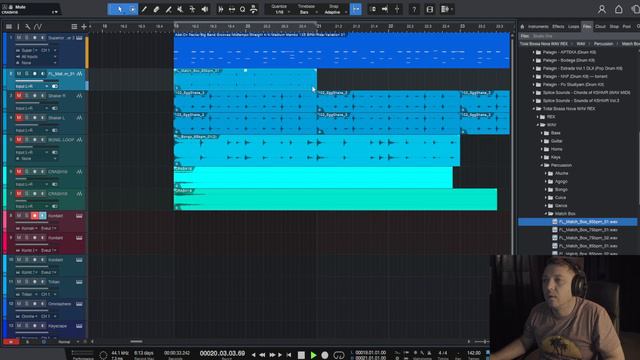Viewport: 640px width, 360px height.
Task: Expand the REX folder
Action: click(x=537, y=117)
